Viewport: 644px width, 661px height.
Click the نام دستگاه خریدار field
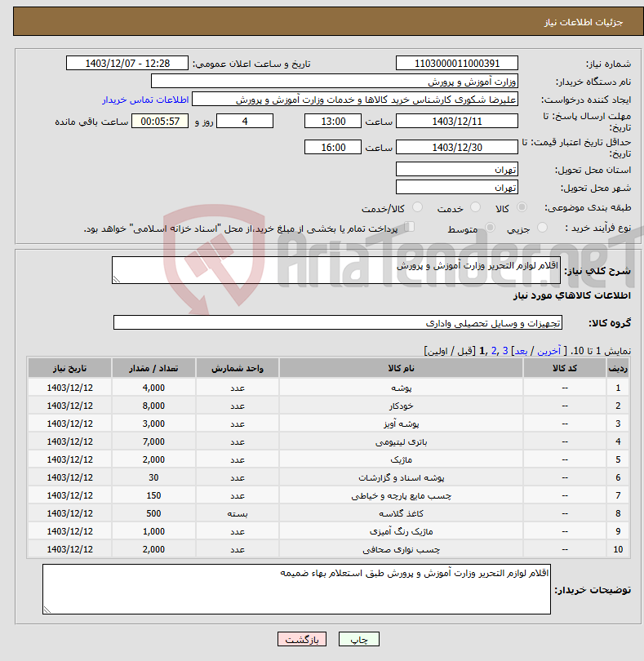(335, 82)
